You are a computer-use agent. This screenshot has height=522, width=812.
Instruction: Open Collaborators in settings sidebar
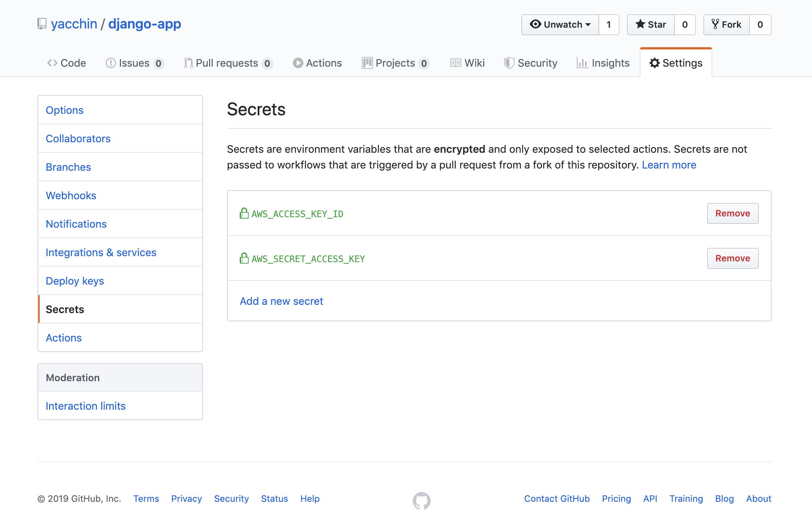pyautogui.click(x=120, y=139)
